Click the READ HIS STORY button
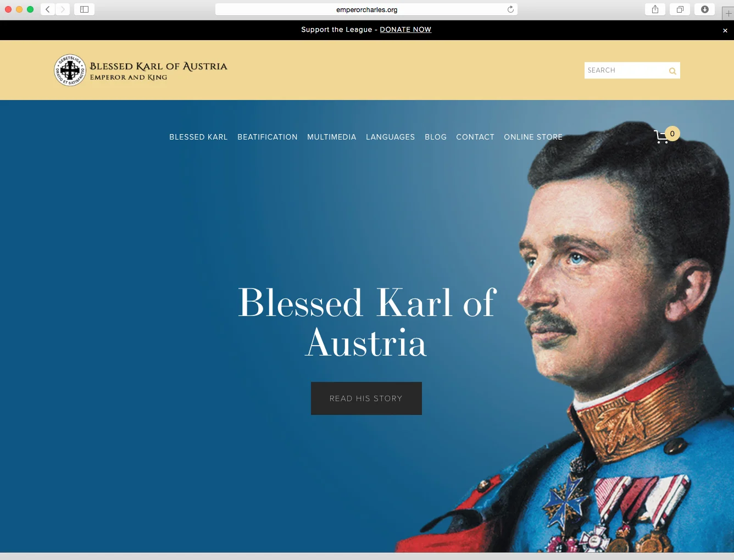Screen dimensions: 734x560 pyautogui.click(x=366, y=398)
